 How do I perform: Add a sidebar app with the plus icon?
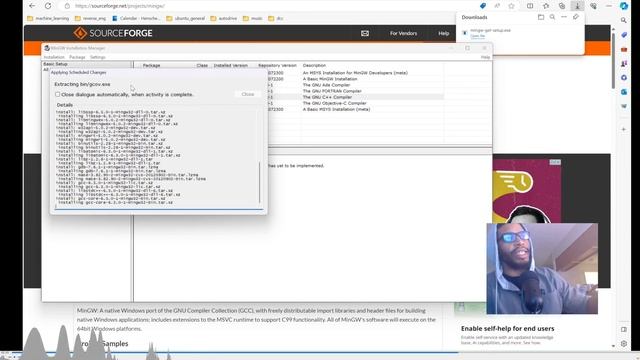pyautogui.click(x=624, y=129)
